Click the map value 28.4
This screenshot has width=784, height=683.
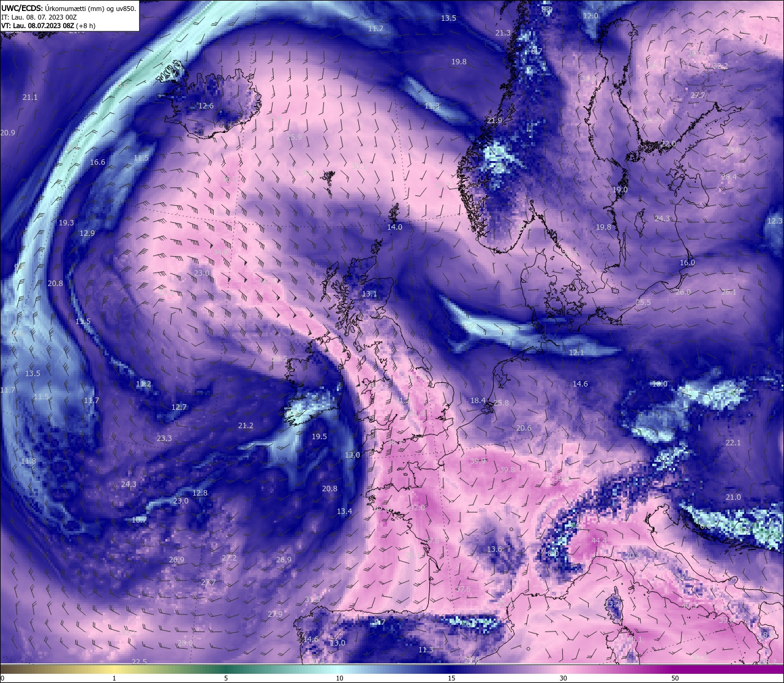729,177
